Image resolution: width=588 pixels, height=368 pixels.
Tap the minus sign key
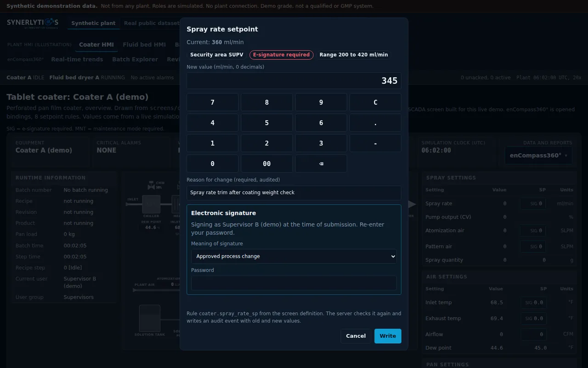click(x=375, y=143)
